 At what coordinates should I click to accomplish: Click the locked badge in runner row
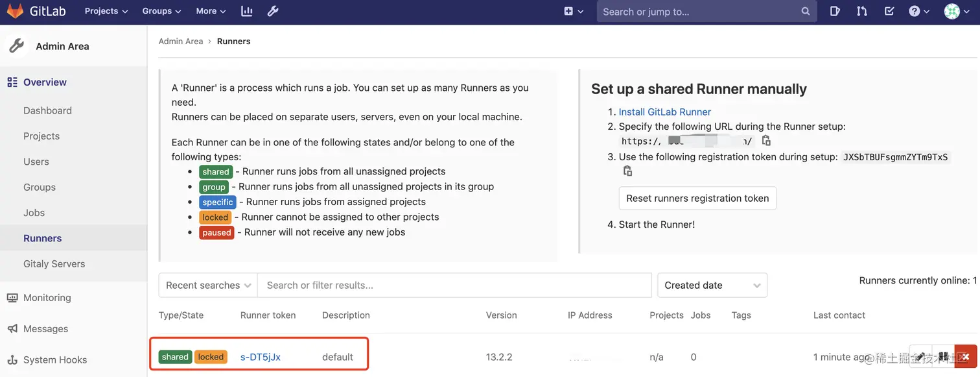(211, 357)
